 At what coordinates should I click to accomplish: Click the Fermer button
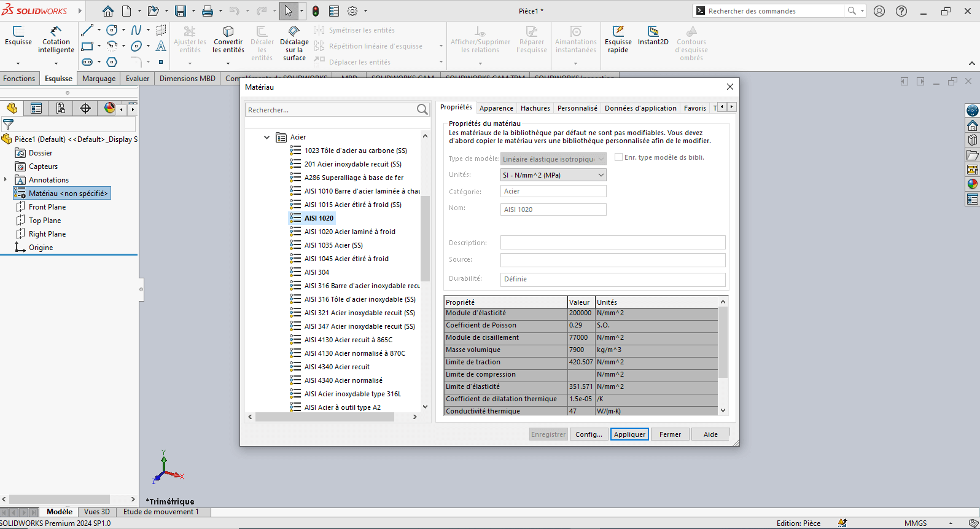(x=670, y=434)
